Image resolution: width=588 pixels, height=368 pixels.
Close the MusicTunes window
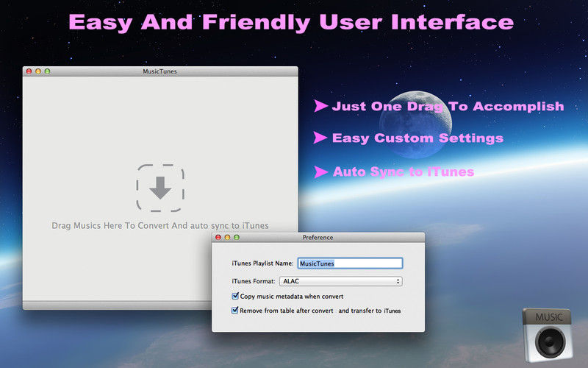pyautogui.click(x=29, y=71)
